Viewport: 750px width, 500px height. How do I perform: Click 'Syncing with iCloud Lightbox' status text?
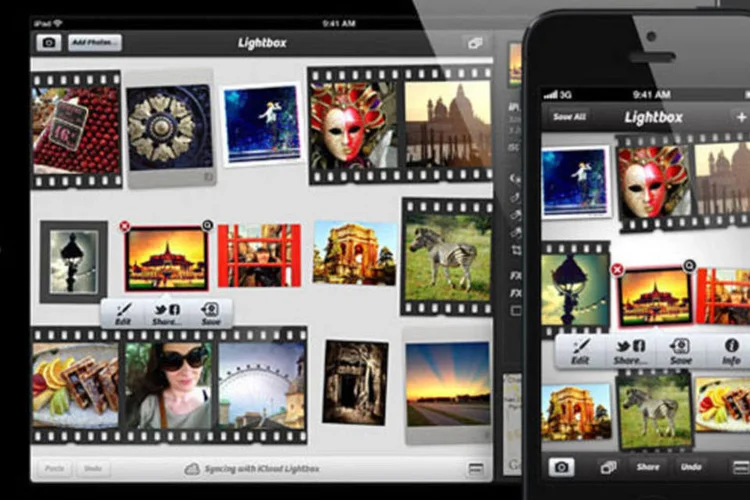pyautogui.click(x=262, y=469)
